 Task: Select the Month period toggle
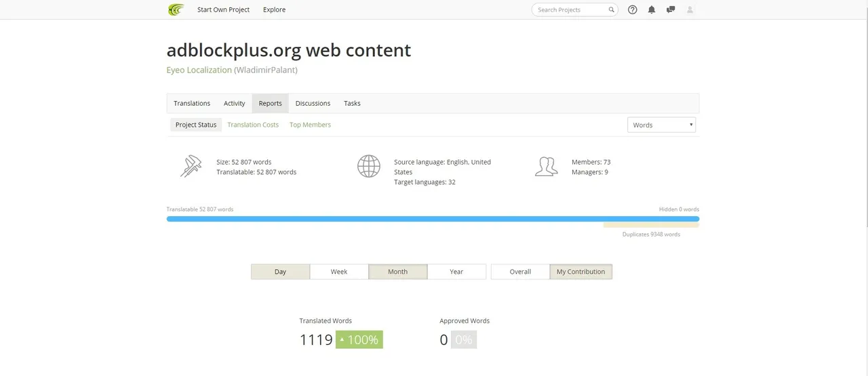[398, 272]
